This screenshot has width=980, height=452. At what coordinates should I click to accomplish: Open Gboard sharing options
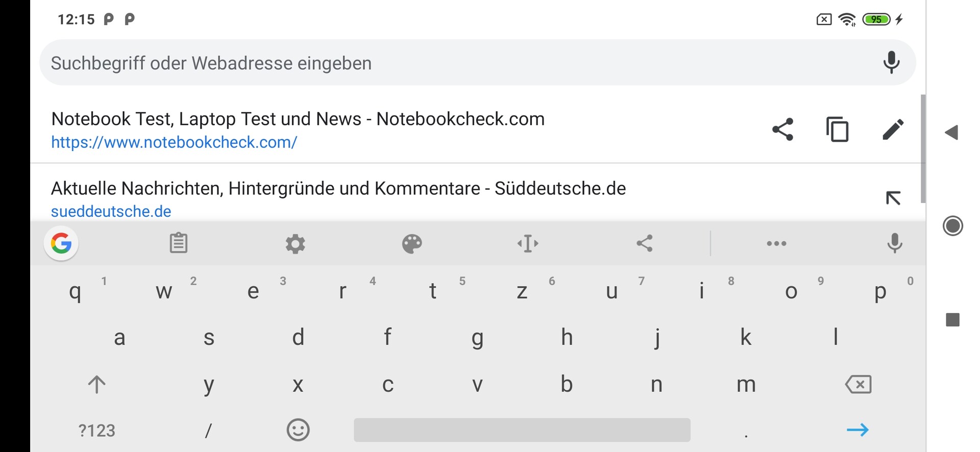pyautogui.click(x=644, y=243)
